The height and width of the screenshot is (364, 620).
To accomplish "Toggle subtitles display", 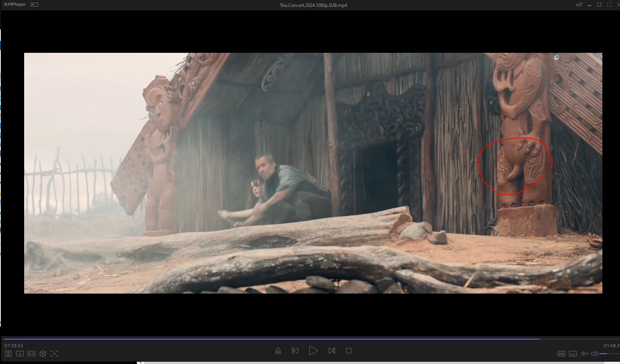I will coord(573,354).
